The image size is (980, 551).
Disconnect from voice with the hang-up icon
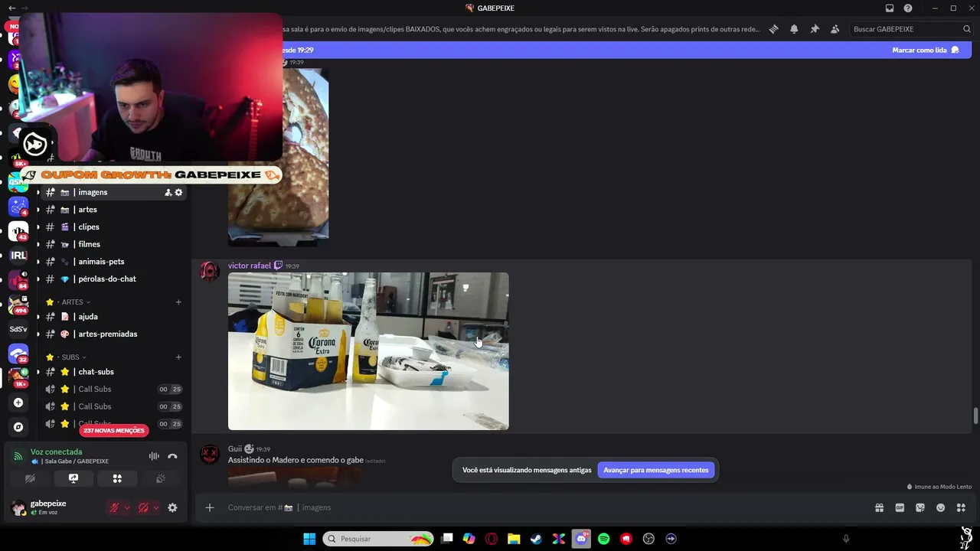click(172, 456)
